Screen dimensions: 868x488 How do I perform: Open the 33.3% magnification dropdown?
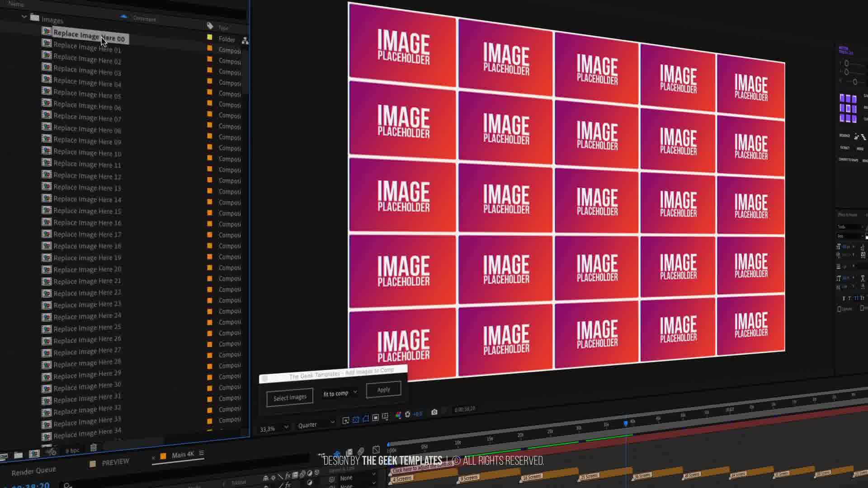pos(274,428)
